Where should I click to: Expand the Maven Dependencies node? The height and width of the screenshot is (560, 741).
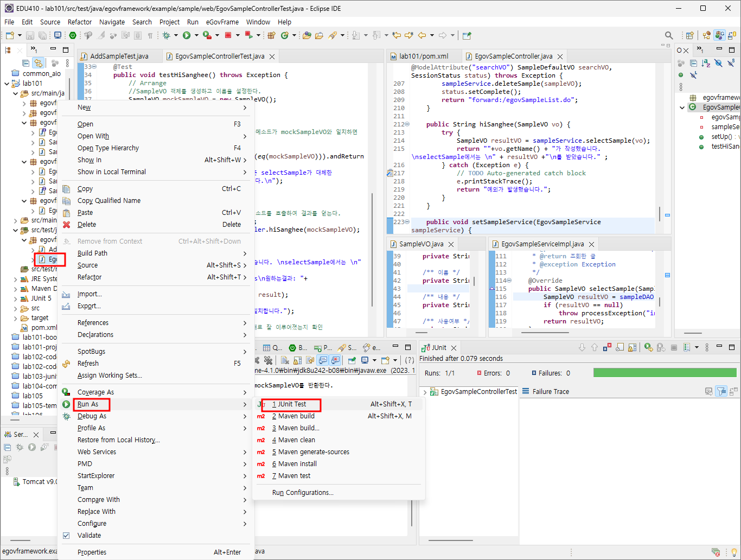tap(16, 289)
